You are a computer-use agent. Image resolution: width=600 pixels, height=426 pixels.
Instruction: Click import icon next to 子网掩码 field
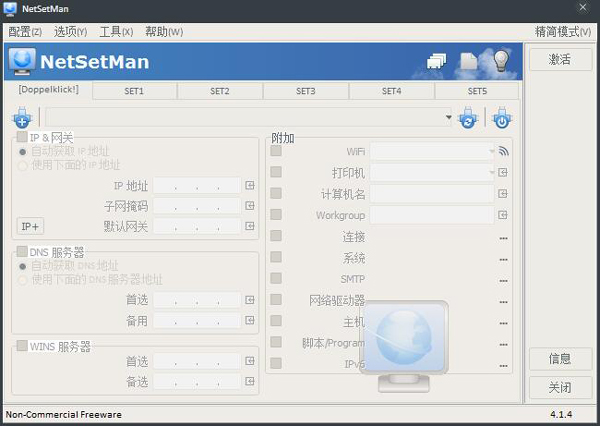pyautogui.click(x=250, y=206)
